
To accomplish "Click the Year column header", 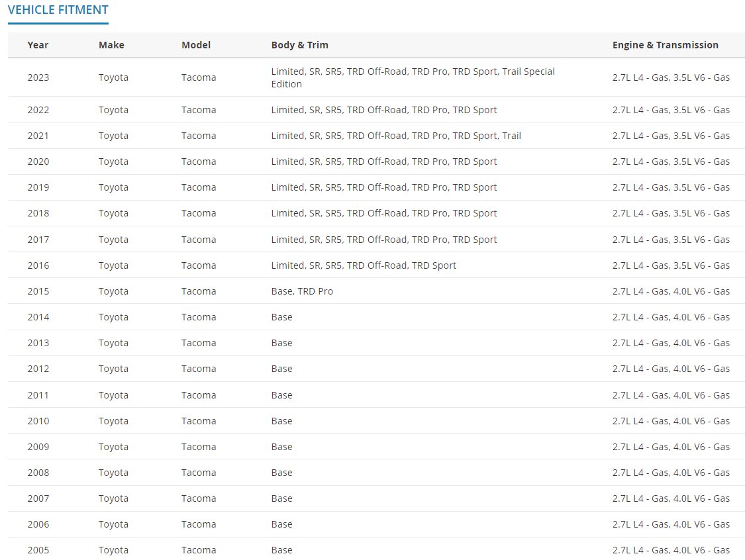I will (x=38, y=45).
